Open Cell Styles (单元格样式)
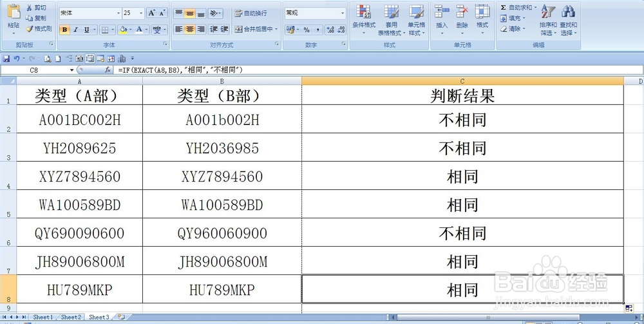This screenshot has height=324, width=644. [x=417, y=20]
